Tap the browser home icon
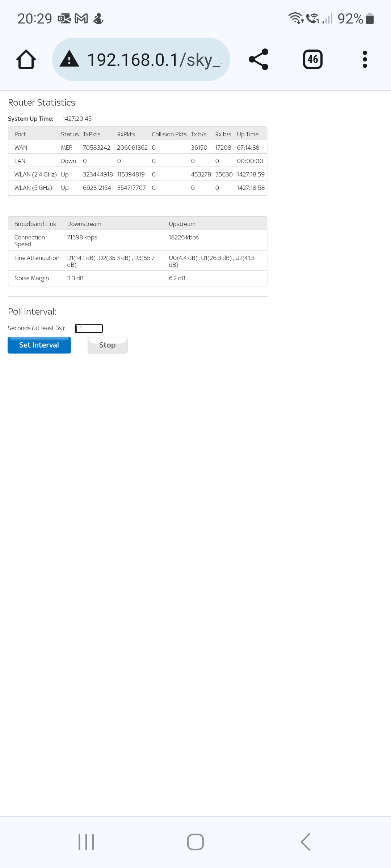Viewport: 391px width, 868px height. pyautogui.click(x=26, y=59)
